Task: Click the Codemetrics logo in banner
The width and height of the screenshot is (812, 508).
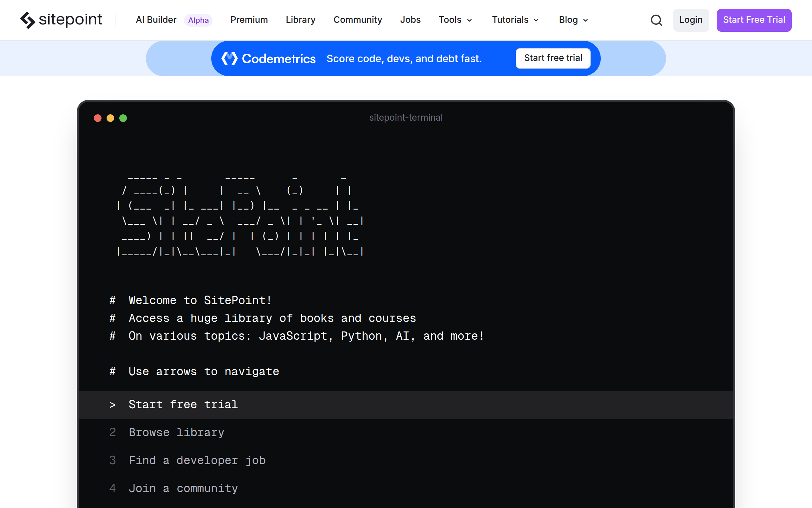Action: [268, 58]
